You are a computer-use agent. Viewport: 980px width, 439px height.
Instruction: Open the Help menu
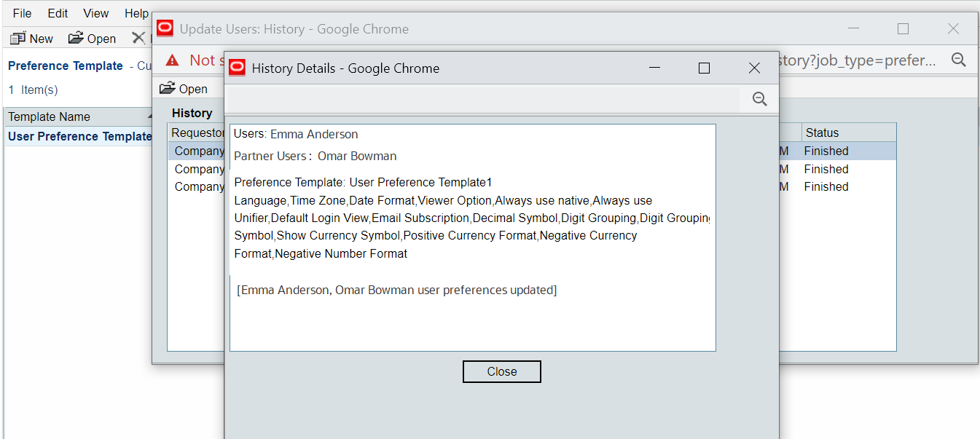click(x=136, y=13)
